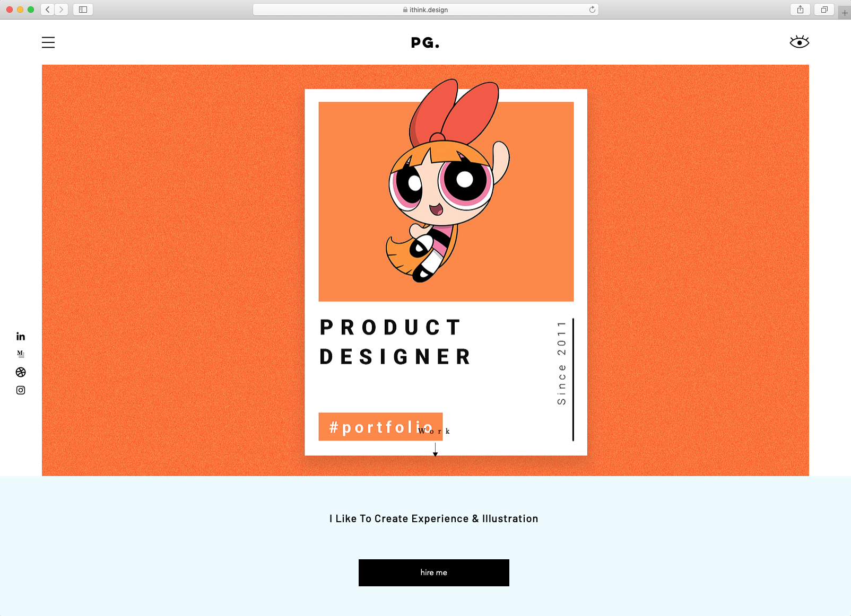Open the Medium social icon
851x616 pixels.
click(x=21, y=354)
